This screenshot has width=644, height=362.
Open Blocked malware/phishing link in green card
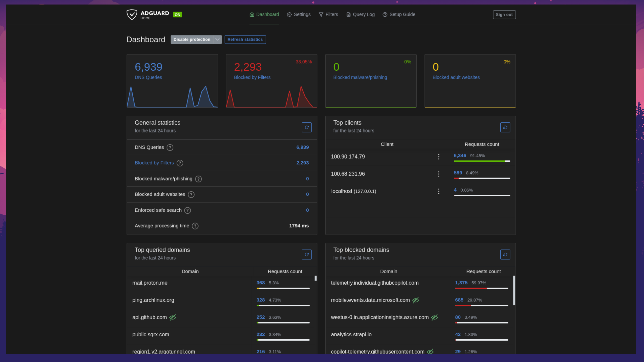(360, 77)
